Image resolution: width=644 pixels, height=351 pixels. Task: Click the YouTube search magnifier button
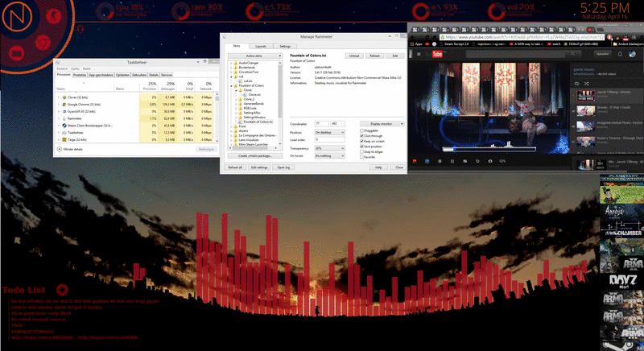[x=572, y=54]
